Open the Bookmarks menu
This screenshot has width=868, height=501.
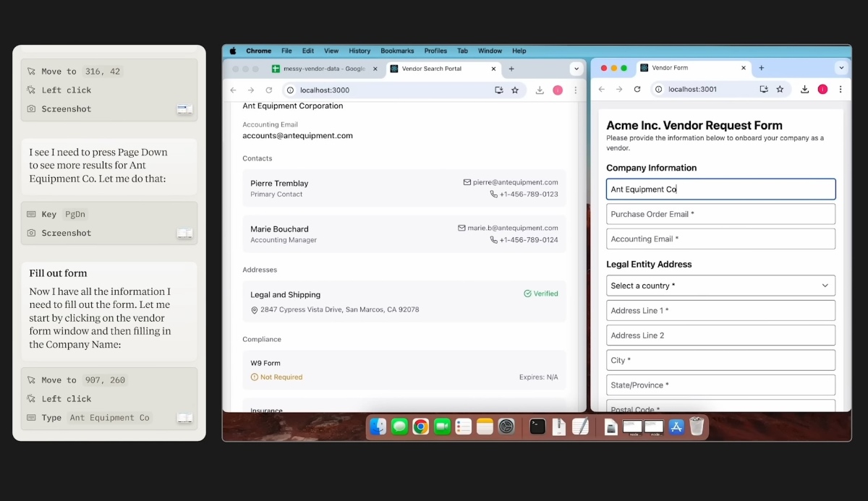pos(397,51)
